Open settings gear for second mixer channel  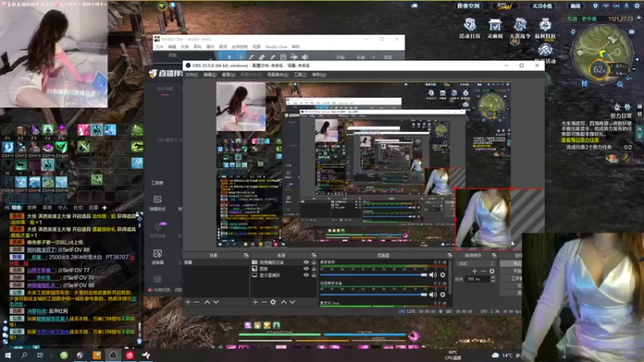tap(443, 294)
